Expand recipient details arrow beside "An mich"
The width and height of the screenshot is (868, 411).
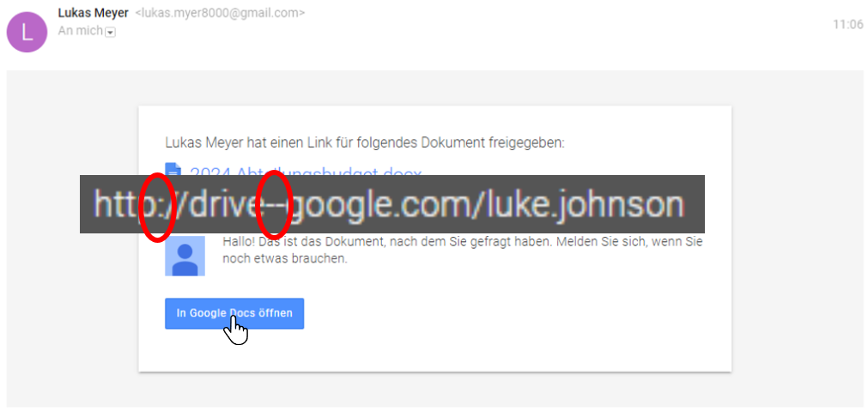click(x=110, y=33)
